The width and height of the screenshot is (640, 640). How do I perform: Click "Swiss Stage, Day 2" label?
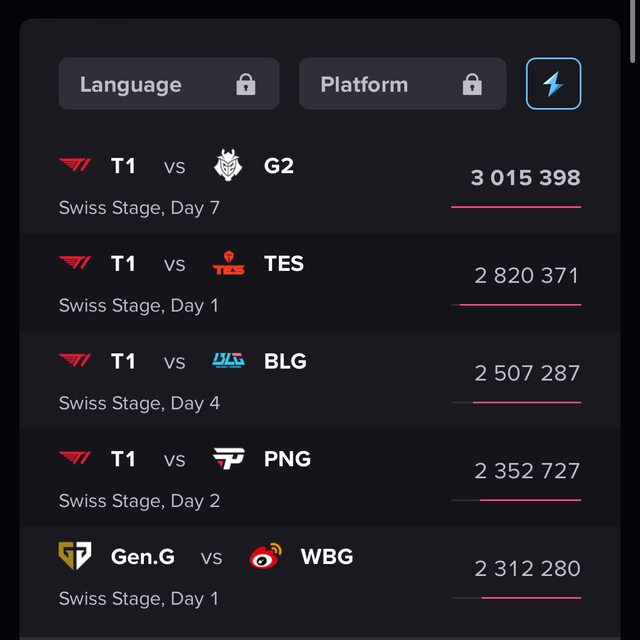point(139,501)
